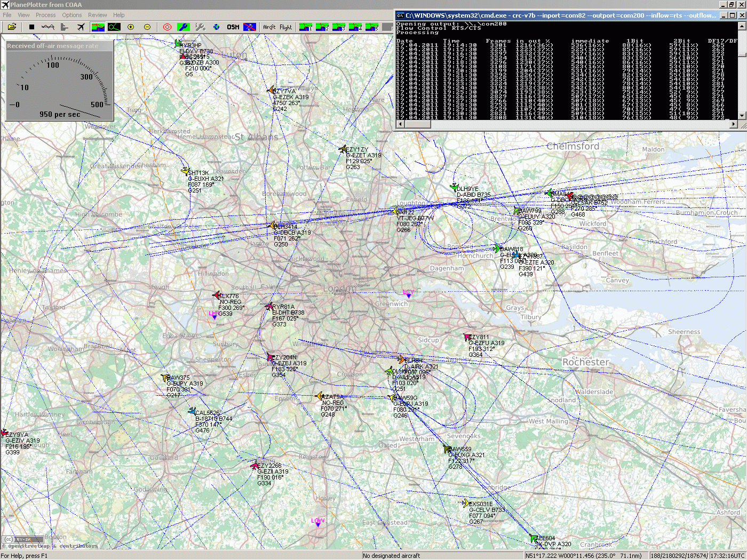Screen dimensions: 747x560
Task: Click cmd window horizontal scroll left arrow
Action: [400, 124]
